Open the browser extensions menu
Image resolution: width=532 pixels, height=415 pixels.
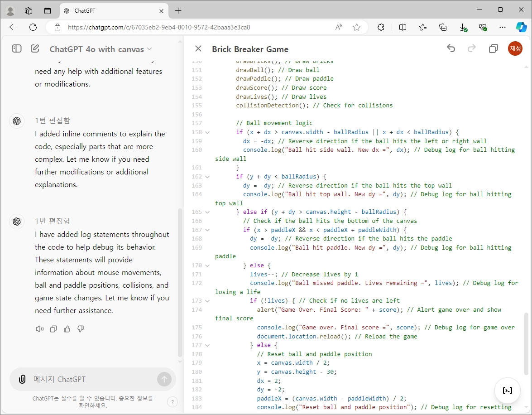click(x=381, y=27)
